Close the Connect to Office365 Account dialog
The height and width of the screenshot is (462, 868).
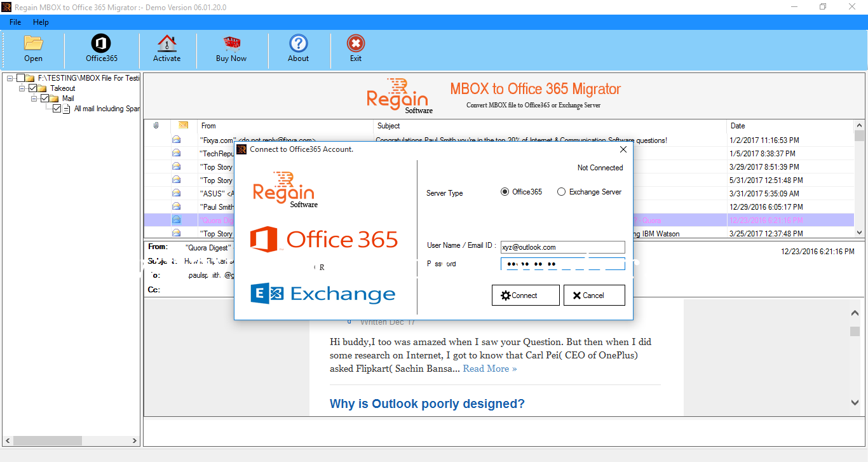coord(623,149)
